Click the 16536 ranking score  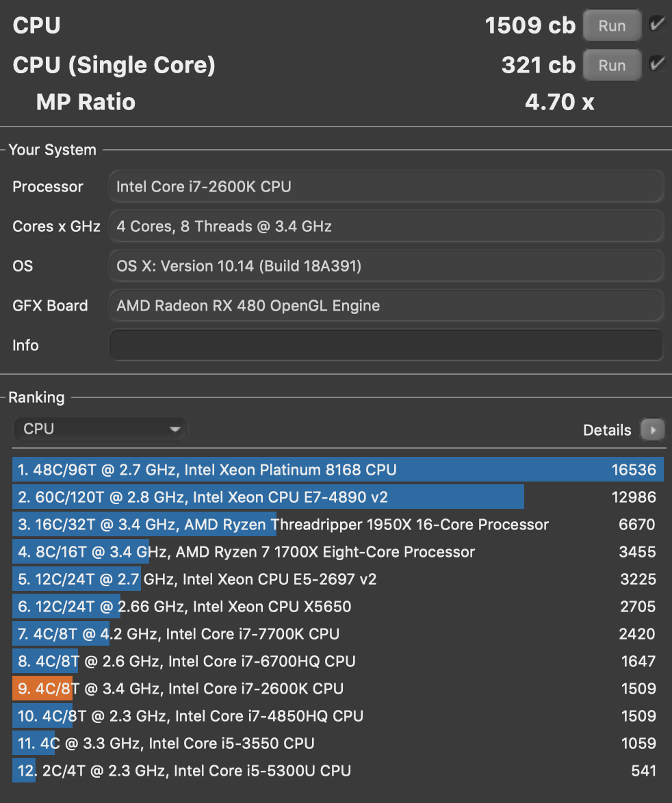(x=634, y=470)
